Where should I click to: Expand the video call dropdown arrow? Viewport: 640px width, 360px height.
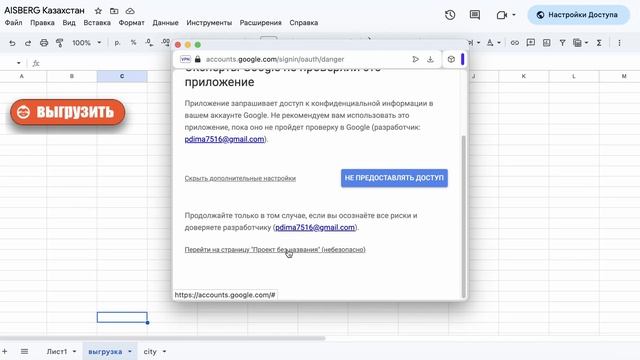click(514, 15)
